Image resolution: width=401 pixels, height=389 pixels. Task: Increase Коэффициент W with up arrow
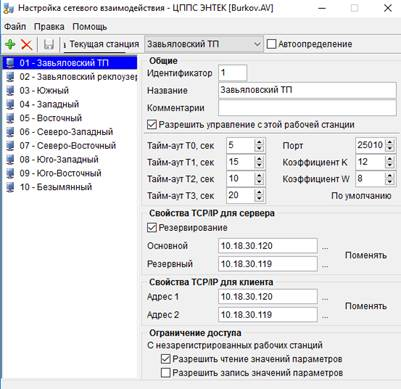(x=390, y=176)
